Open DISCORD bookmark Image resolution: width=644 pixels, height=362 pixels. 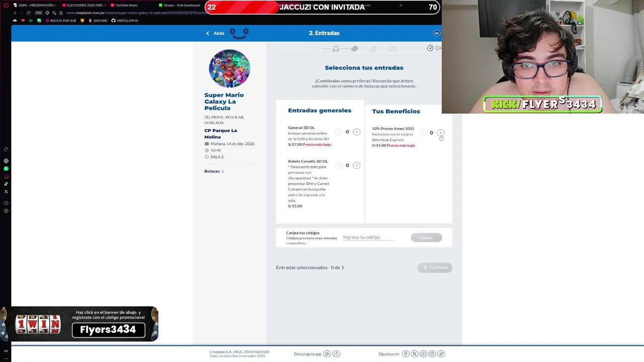pos(98,21)
